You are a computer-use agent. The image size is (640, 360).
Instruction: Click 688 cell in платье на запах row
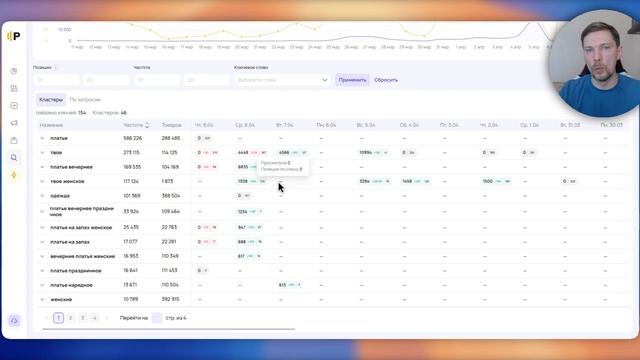tap(250, 242)
